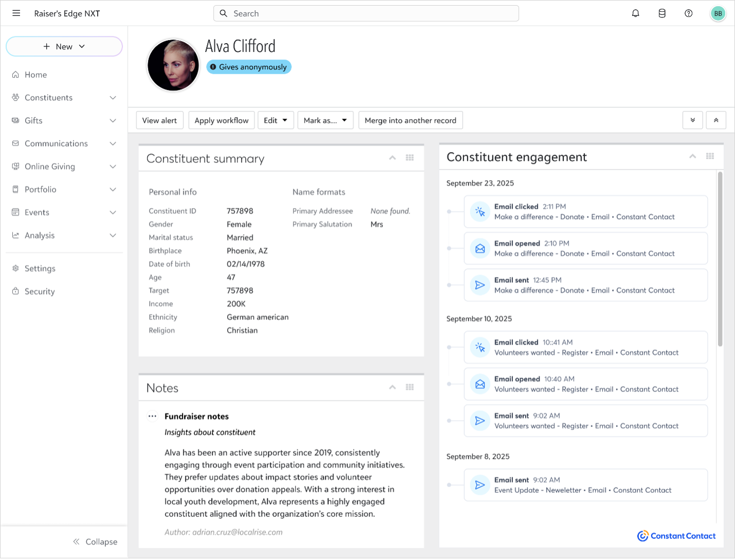Expand the Constituents menu chevron
The image size is (735, 560).
click(113, 98)
